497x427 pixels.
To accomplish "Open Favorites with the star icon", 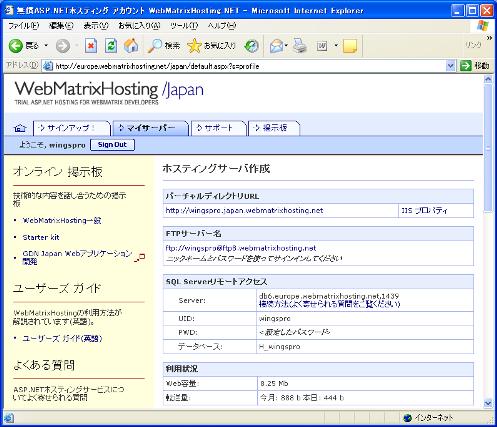I will tap(211, 46).
